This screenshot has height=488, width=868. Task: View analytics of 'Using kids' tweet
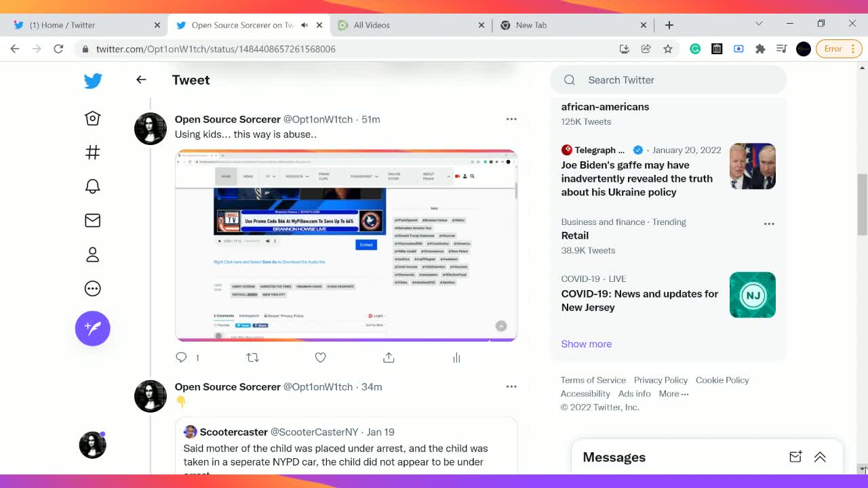(x=456, y=357)
